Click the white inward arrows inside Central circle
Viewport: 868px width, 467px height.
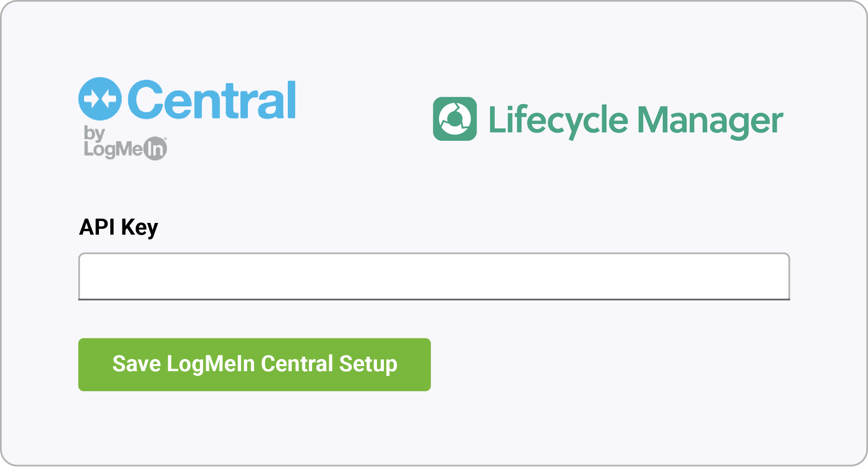[x=100, y=99]
